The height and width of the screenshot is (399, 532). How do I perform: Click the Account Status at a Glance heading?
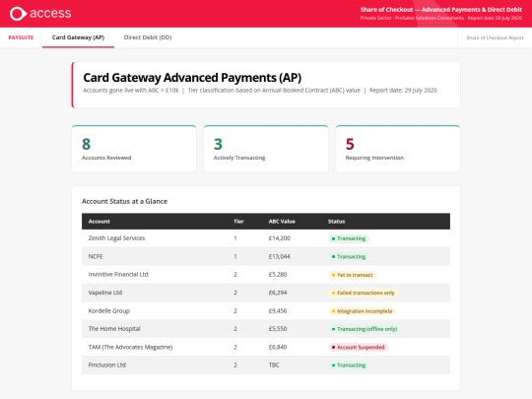pyautogui.click(x=124, y=201)
